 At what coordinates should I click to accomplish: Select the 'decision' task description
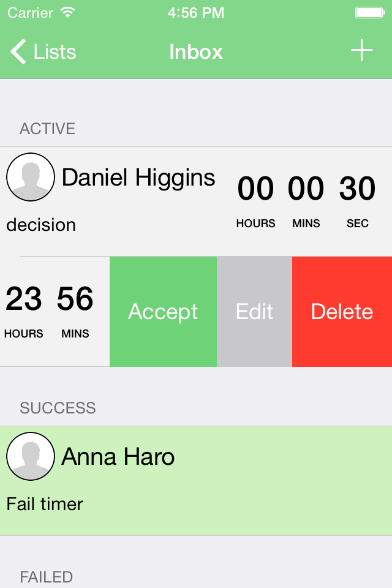(41, 225)
